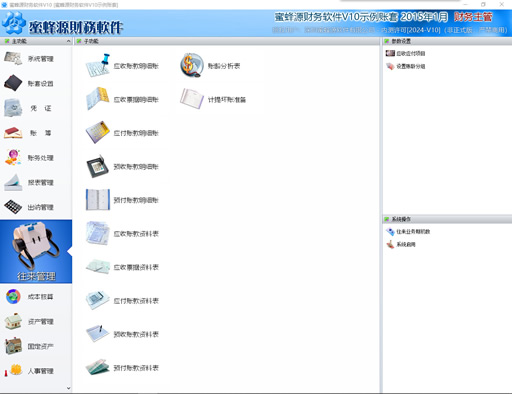Open 预付账款资料表 green folder icon
This screenshot has height=394, width=512.
click(98, 367)
